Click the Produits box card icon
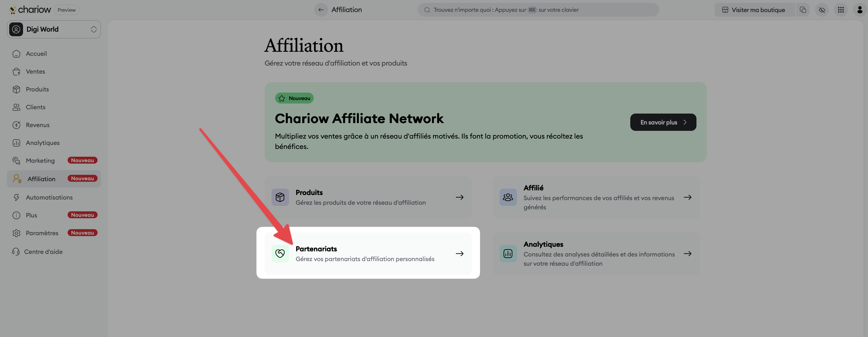868x337 pixels. click(280, 197)
